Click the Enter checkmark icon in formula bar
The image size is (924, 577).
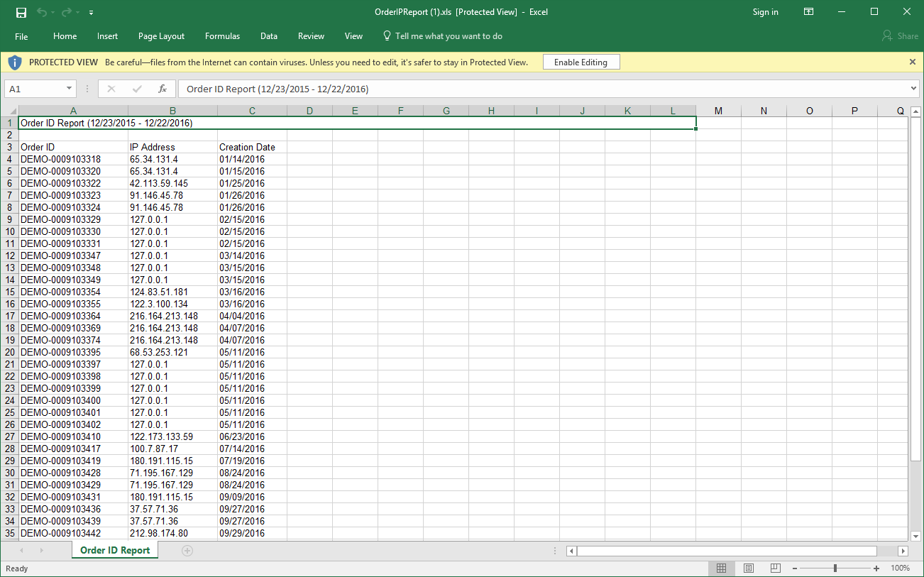click(x=137, y=89)
